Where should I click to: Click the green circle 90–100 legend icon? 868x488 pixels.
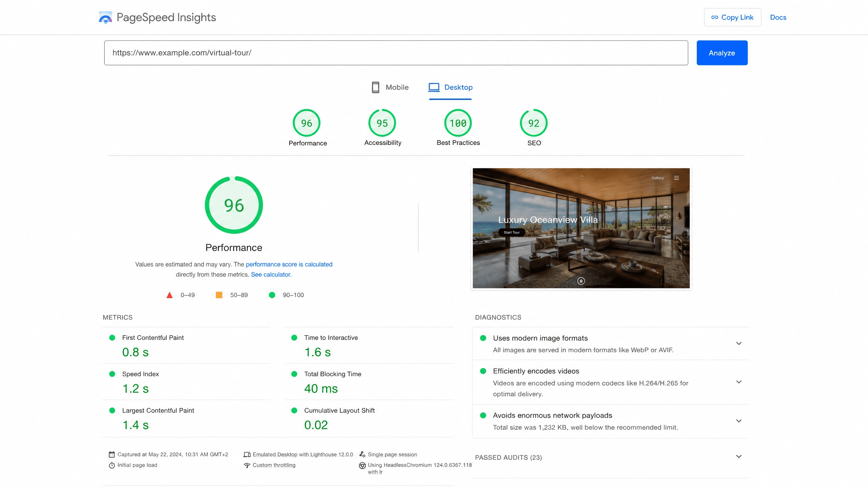tap(272, 295)
